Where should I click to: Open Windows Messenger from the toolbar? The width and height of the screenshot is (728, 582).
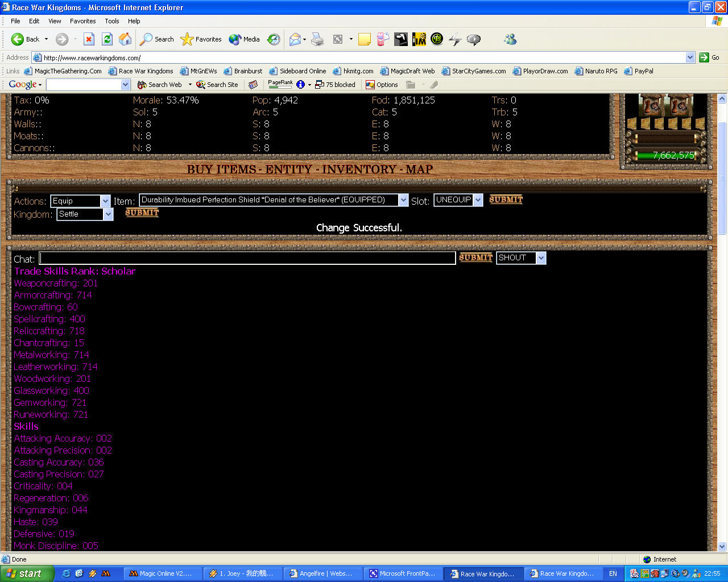(510, 39)
